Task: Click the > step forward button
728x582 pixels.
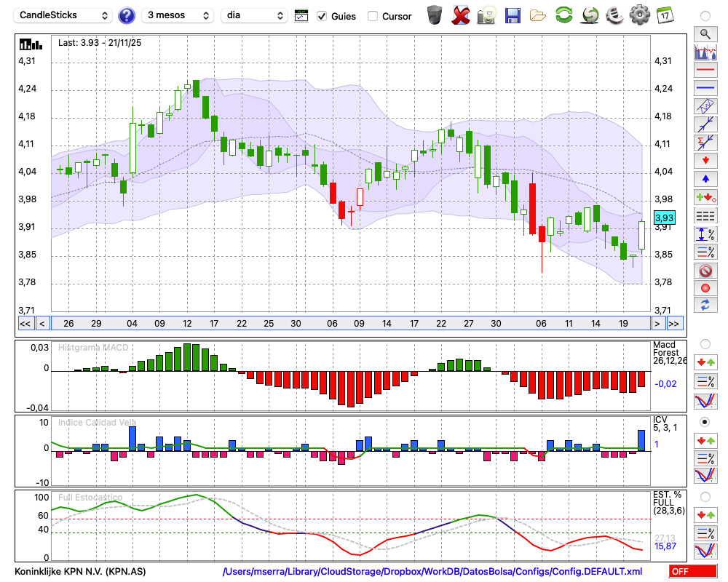Action: [657, 324]
